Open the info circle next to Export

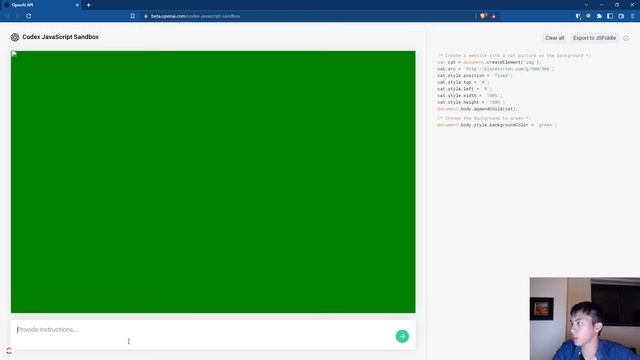tap(626, 38)
